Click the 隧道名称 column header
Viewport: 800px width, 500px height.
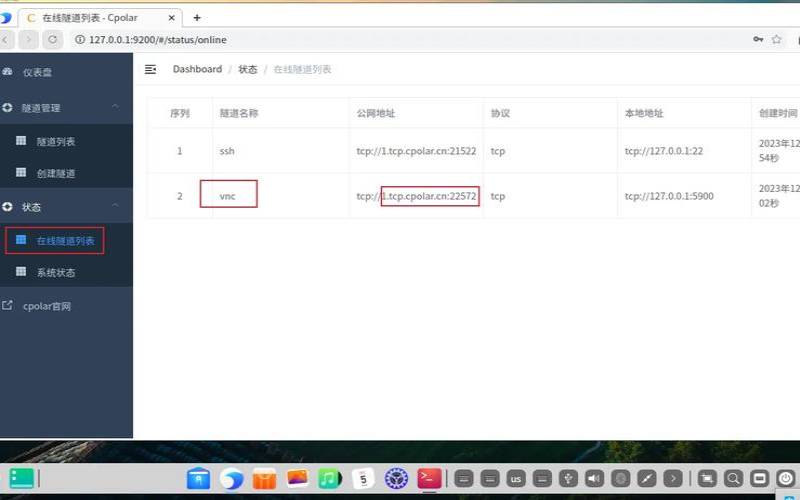(x=239, y=113)
